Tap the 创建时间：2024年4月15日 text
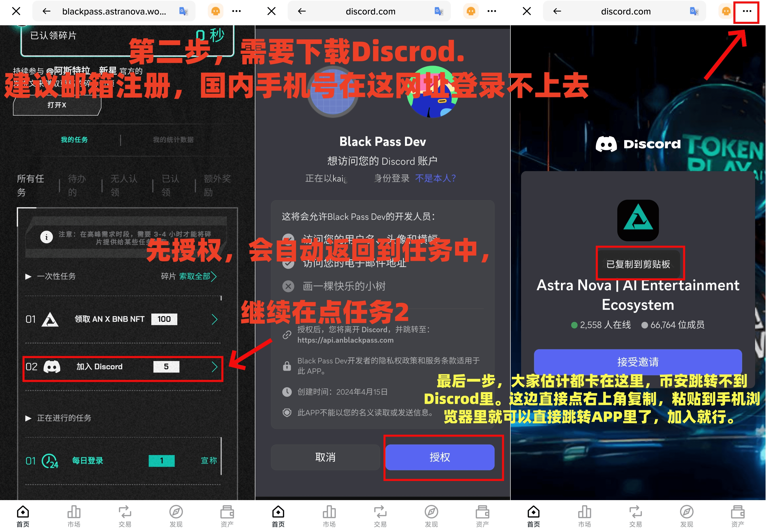 342,392
